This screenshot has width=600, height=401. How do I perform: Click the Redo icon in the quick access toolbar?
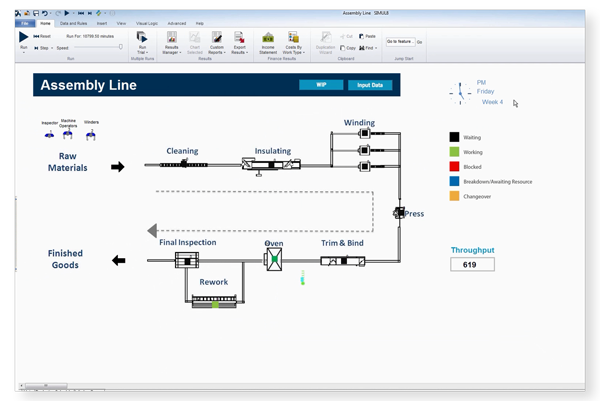(58, 13)
